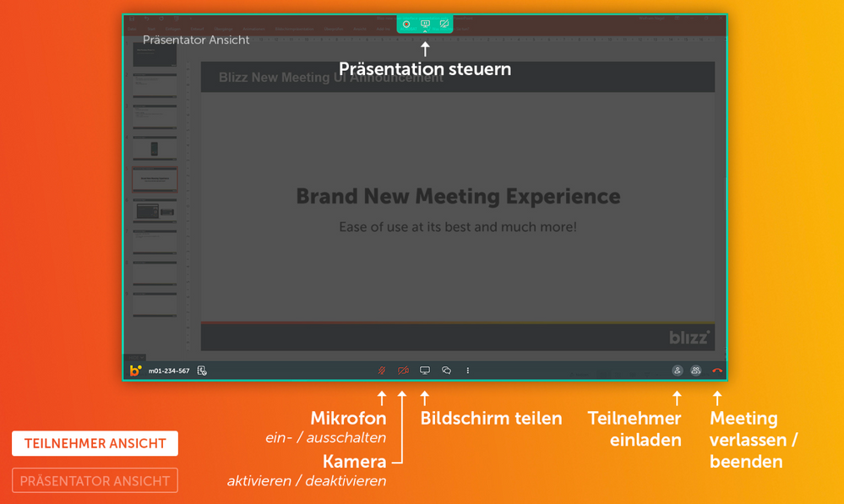Screen dimensions: 844x504
Task: Start recording with the red record button
Action: (x=406, y=24)
